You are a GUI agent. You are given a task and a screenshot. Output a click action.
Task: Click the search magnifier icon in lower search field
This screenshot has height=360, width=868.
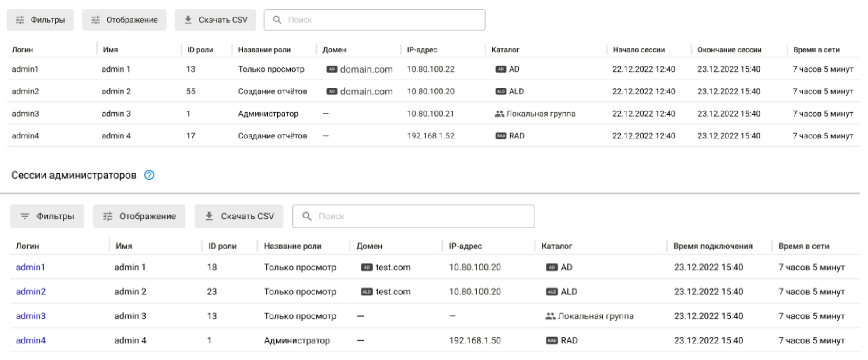[x=307, y=216]
